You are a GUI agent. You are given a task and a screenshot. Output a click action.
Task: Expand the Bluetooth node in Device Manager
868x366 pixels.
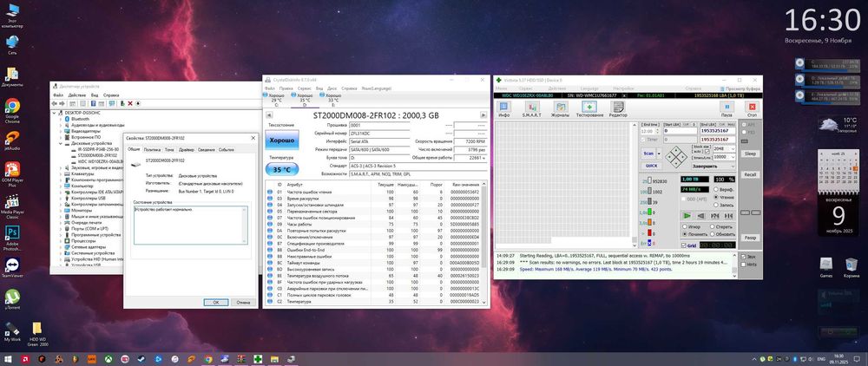click(60, 119)
